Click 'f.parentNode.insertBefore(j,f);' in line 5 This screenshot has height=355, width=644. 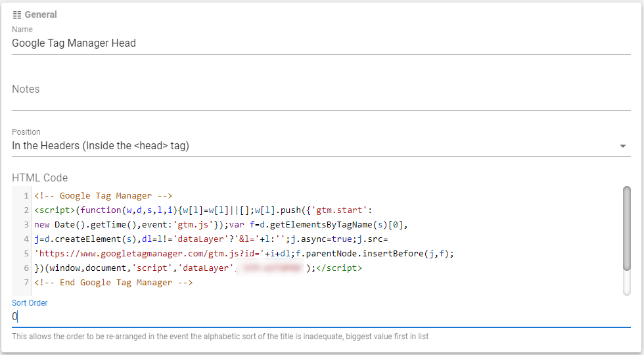tap(375, 254)
